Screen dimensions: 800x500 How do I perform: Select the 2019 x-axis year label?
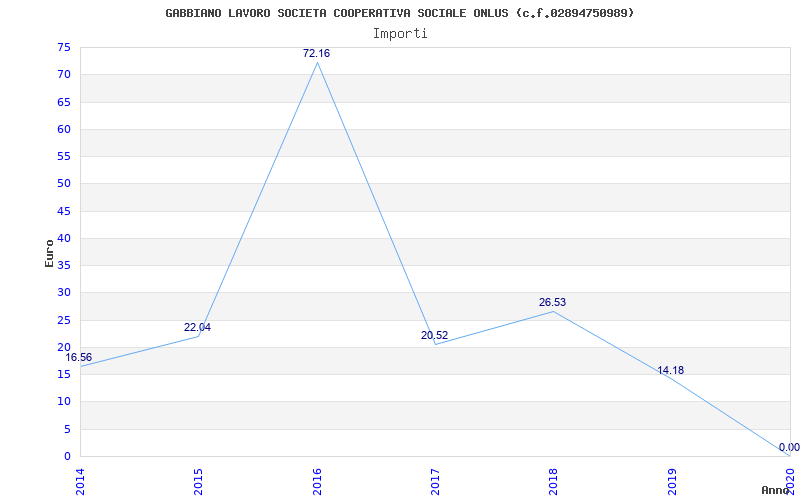tap(672, 481)
